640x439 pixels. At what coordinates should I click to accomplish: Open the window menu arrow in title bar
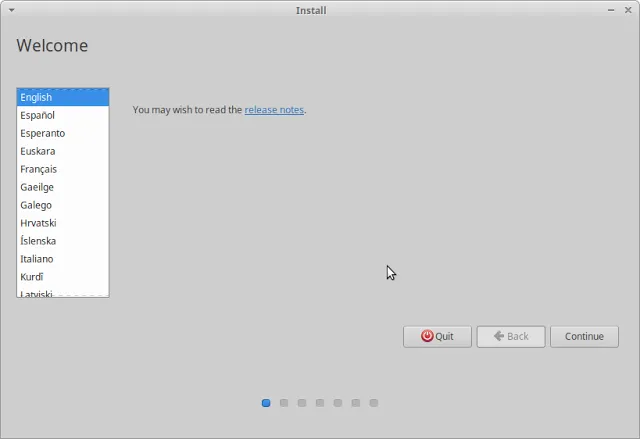tap(10, 9)
